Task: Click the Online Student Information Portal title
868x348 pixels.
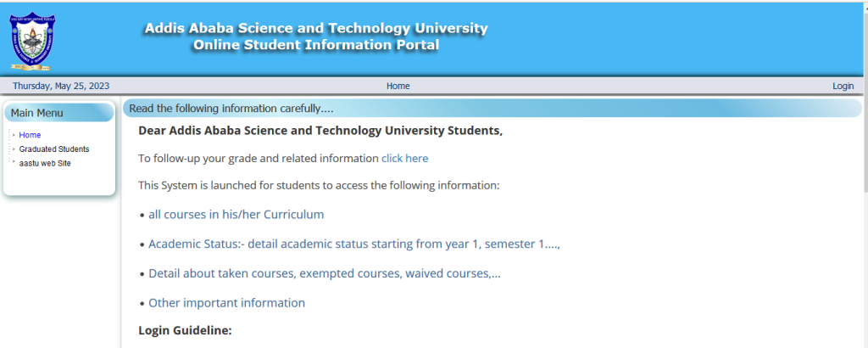Action: coord(316,45)
